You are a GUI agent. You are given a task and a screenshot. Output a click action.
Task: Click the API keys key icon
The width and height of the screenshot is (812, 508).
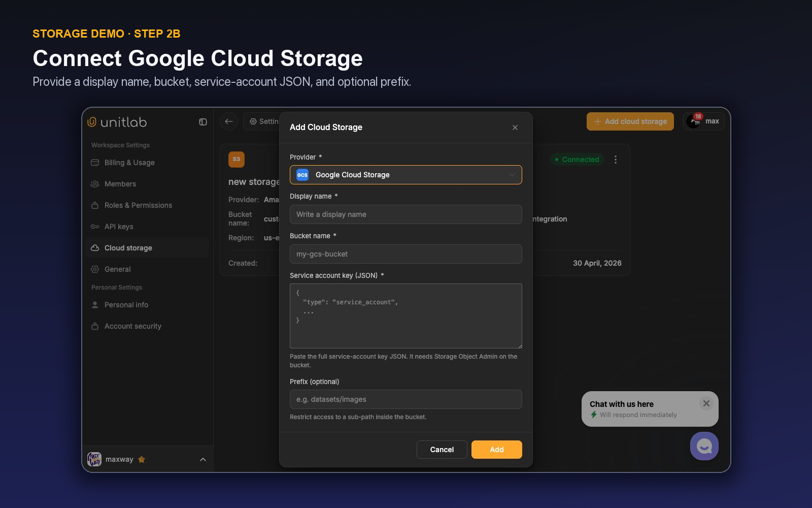[x=95, y=227]
